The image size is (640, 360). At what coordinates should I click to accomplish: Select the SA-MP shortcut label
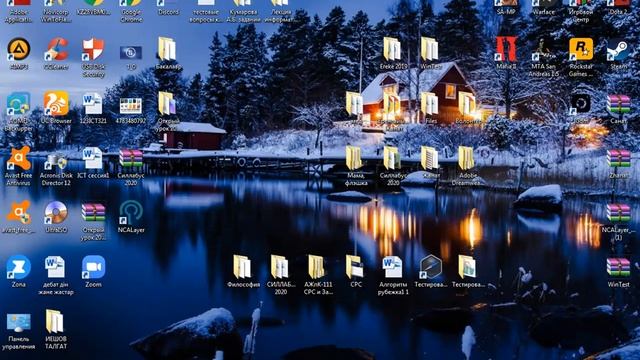pos(506,12)
